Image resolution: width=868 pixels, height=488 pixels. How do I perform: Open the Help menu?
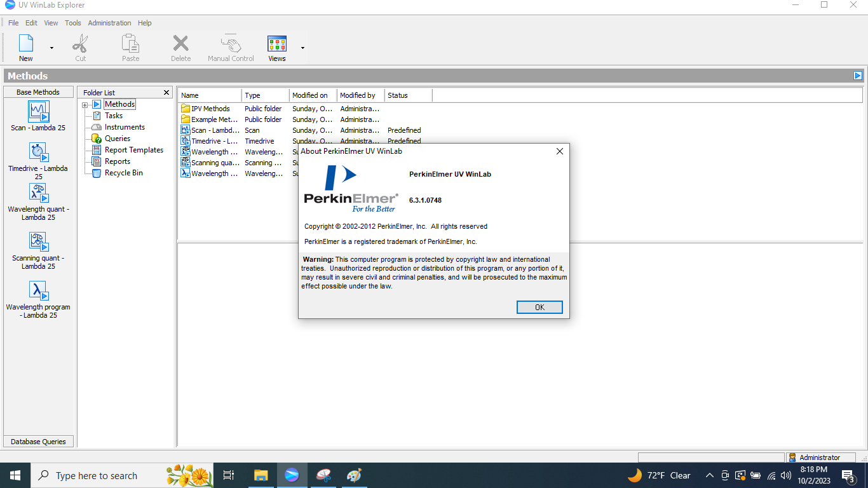pos(145,23)
